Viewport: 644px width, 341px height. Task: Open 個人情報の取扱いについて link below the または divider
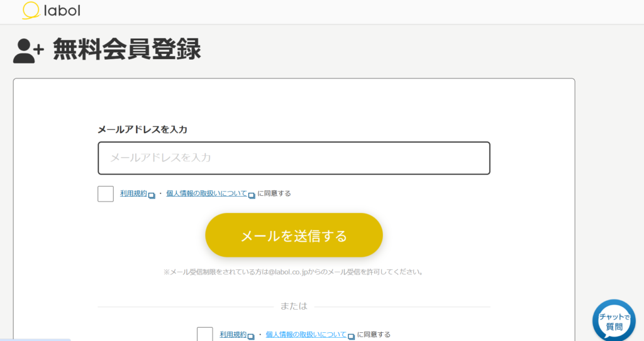(306, 335)
